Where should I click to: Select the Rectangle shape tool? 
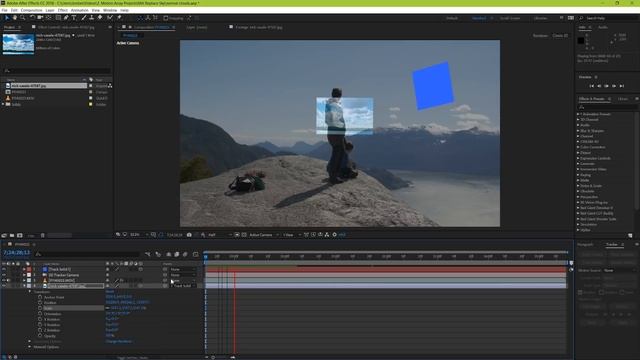pos(58,18)
